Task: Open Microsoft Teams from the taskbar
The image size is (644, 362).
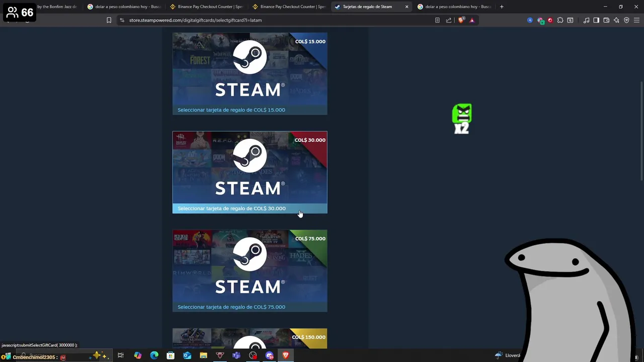Action: pos(236,355)
